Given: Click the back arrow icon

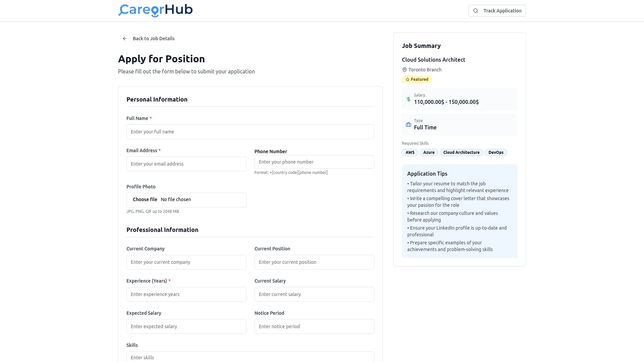Looking at the screenshot, I should click(125, 39).
